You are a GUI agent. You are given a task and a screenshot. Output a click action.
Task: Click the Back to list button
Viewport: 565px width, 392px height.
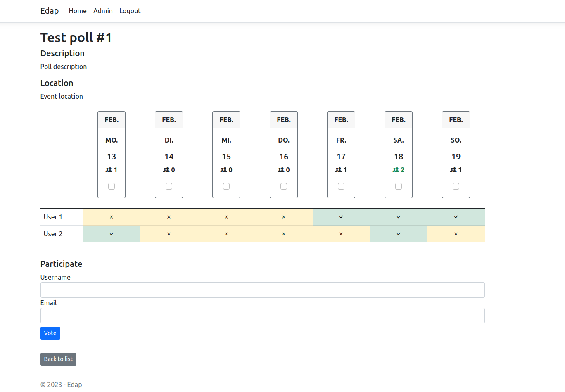58,359
